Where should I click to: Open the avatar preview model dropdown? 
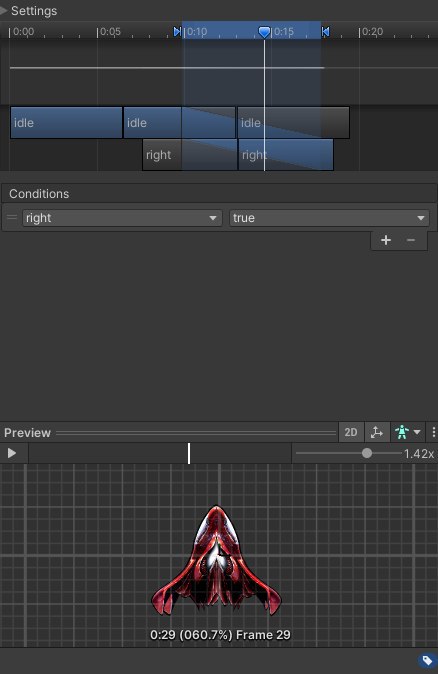[407, 432]
